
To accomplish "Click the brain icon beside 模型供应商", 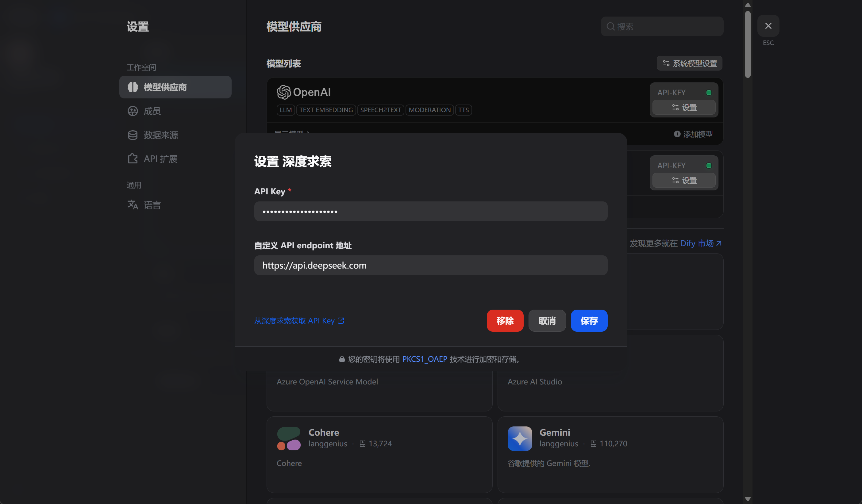I will 133,87.
